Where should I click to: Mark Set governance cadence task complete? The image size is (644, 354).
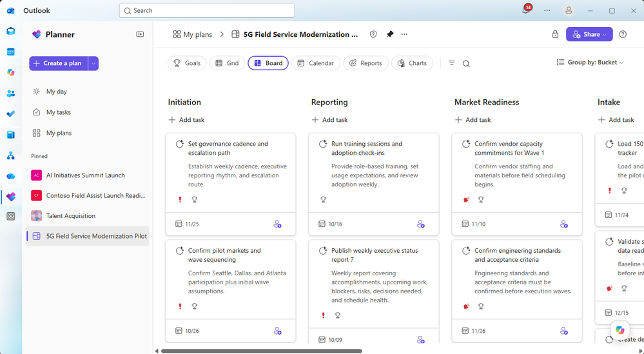pyautogui.click(x=179, y=144)
